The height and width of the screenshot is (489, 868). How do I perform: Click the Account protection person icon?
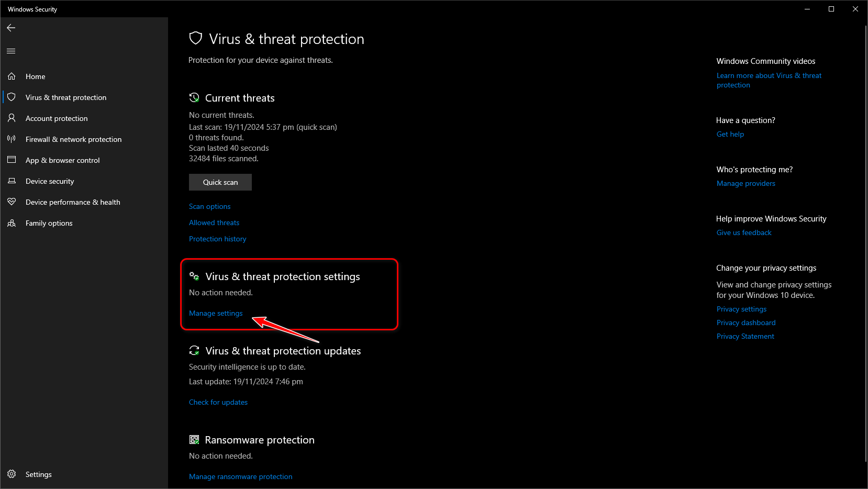click(x=12, y=118)
